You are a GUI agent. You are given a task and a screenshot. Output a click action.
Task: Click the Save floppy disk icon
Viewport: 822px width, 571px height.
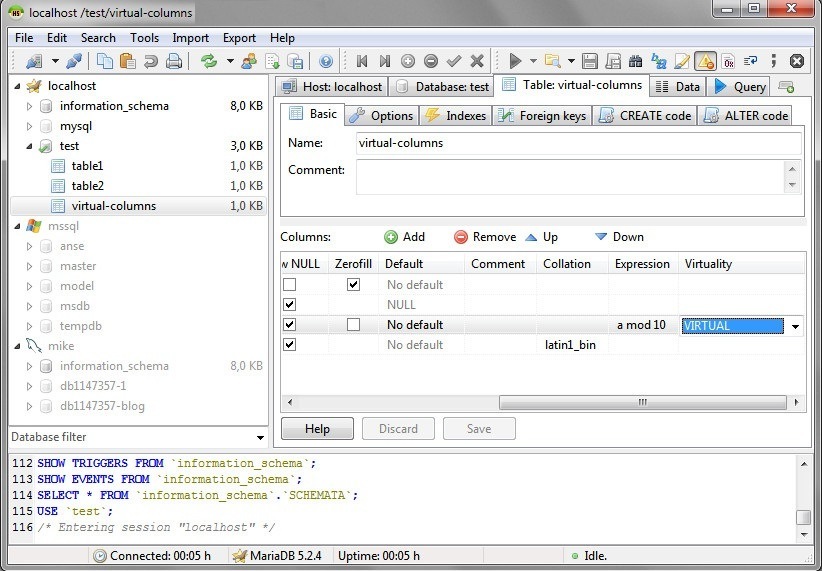pyautogui.click(x=590, y=61)
